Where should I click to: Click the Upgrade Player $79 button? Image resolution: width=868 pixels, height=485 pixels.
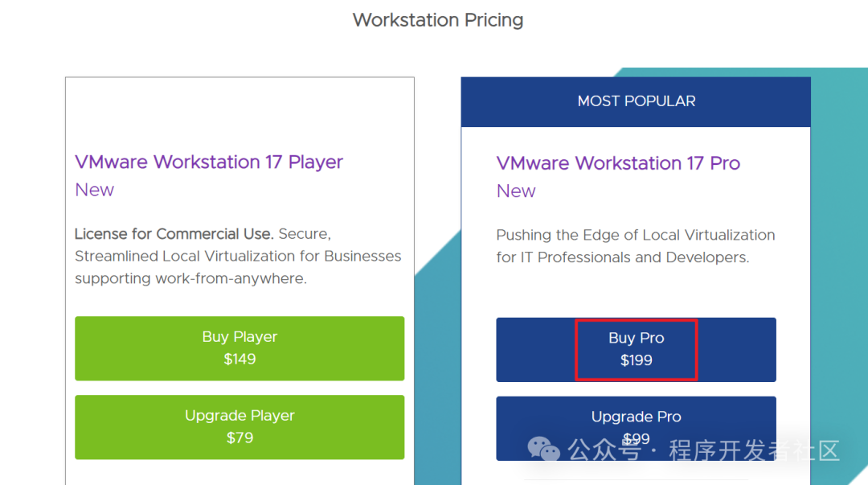240,427
